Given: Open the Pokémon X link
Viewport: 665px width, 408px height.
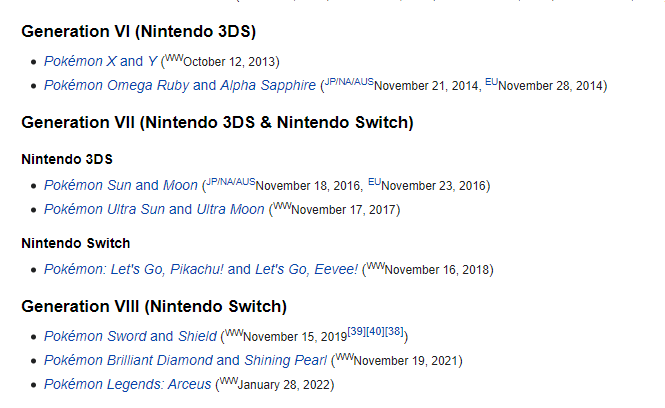Looking at the screenshot, I should point(80,61).
